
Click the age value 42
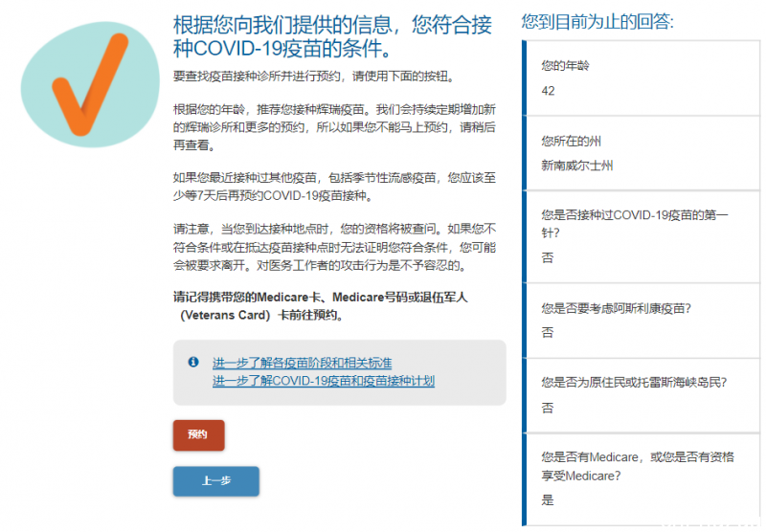click(x=548, y=91)
